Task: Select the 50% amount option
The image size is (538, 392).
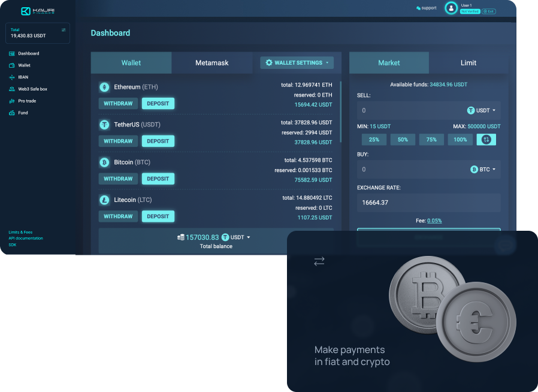Action: click(x=403, y=139)
